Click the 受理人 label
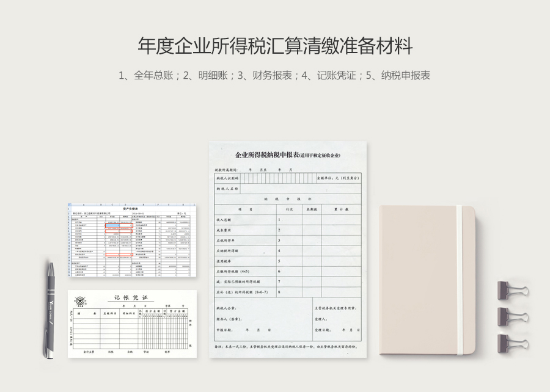Image resolution: width=550 pixels, height=392 pixels. coord(321,319)
